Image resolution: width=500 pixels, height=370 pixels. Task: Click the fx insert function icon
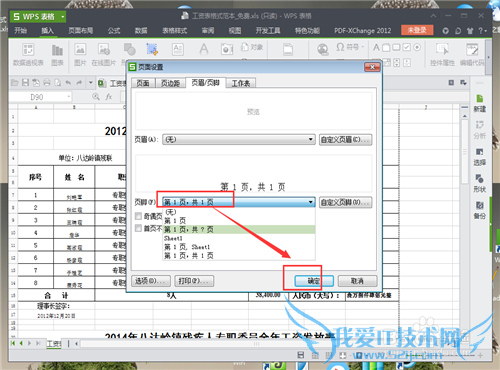coord(109,97)
